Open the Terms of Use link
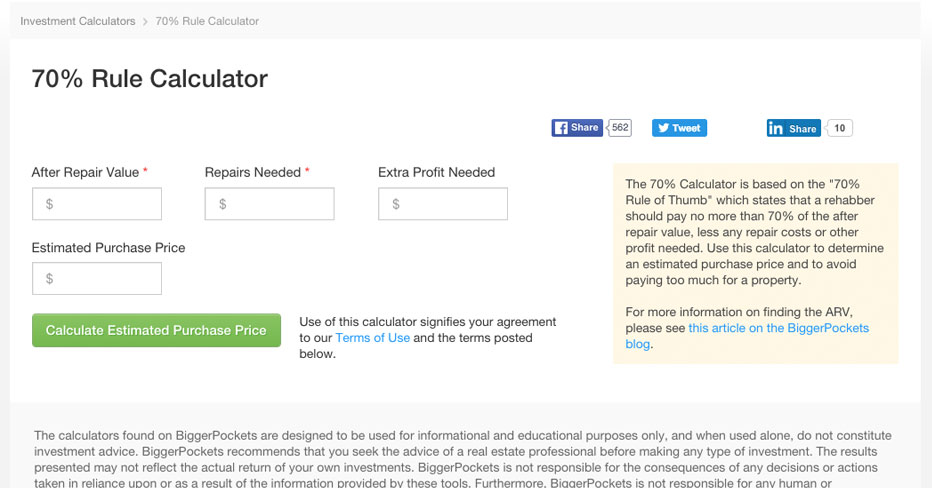This screenshot has height=488, width=932. point(372,338)
